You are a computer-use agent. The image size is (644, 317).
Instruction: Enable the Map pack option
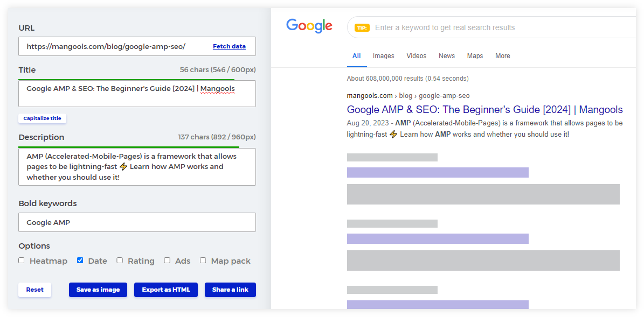point(203,260)
